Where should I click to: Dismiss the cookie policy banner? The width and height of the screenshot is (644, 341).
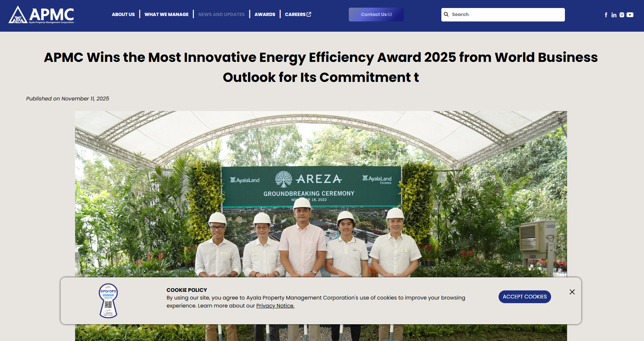pos(572,292)
